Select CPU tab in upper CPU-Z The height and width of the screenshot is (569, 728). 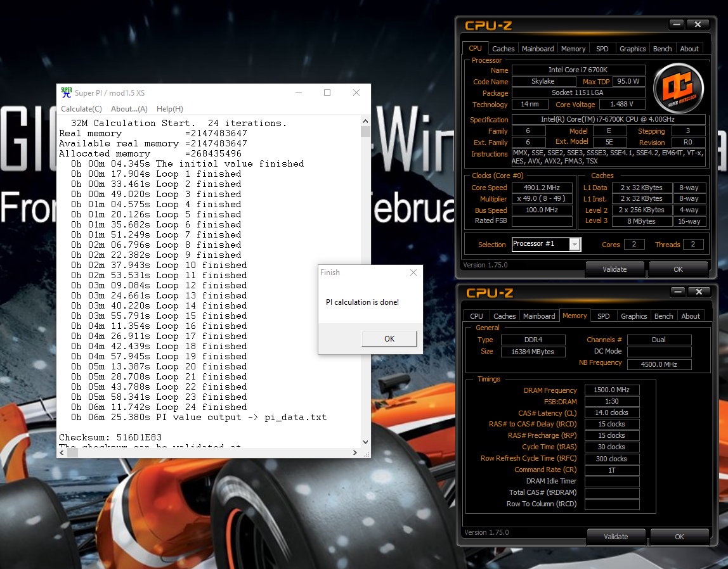pos(475,48)
